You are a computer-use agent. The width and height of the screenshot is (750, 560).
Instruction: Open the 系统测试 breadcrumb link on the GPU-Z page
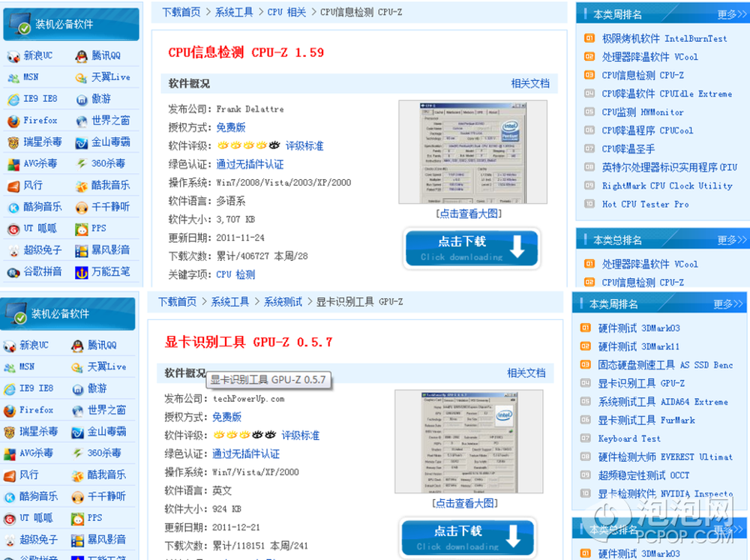[x=283, y=302]
